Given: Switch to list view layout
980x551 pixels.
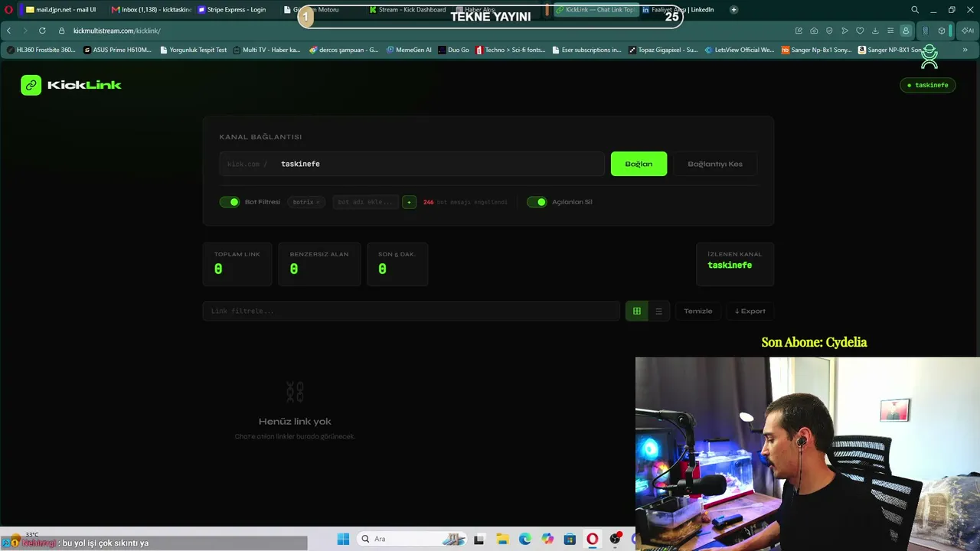Looking at the screenshot, I should [x=658, y=311].
